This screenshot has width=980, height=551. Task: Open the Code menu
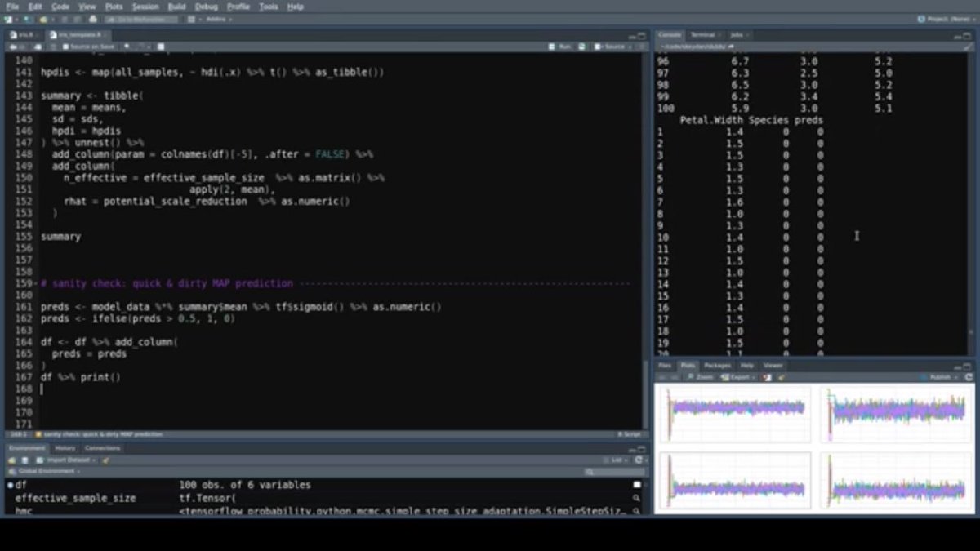60,7
